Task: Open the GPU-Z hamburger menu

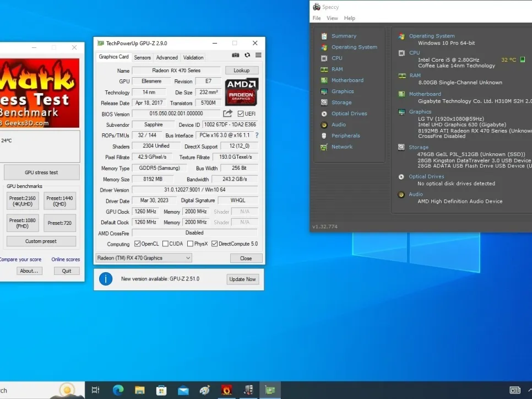Action: coord(258,55)
